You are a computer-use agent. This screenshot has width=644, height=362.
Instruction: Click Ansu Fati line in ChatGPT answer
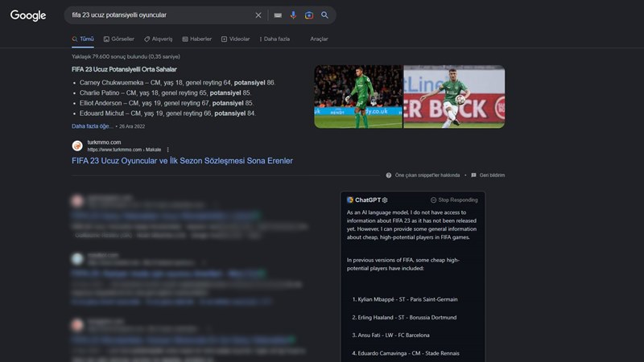pos(390,335)
